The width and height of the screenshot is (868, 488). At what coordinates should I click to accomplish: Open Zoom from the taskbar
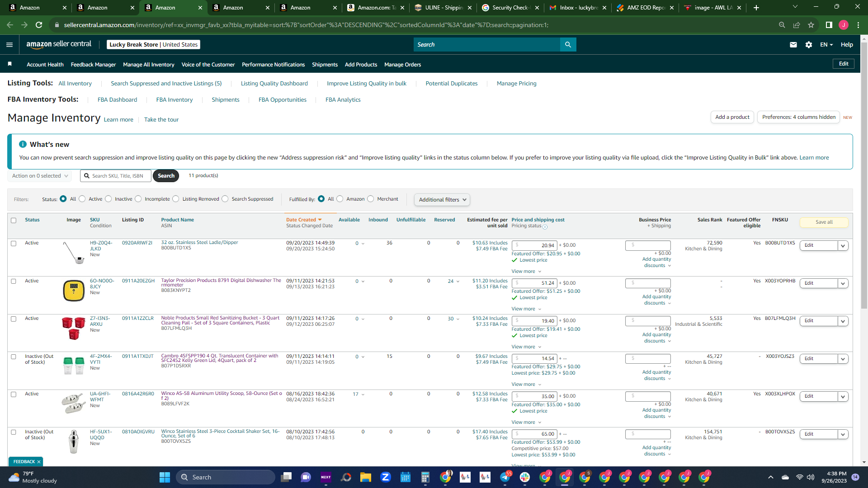point(386,477)
